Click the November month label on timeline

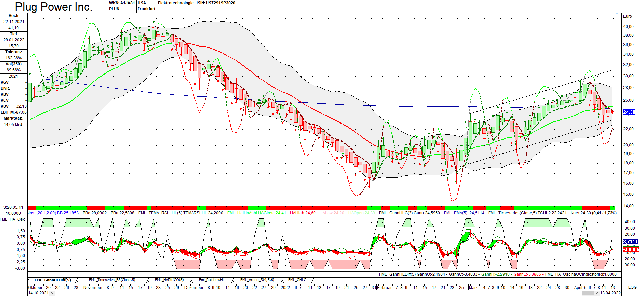93,287
